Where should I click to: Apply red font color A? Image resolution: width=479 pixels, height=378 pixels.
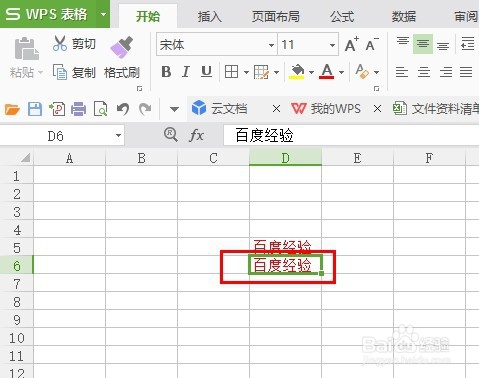coord(327,72)
